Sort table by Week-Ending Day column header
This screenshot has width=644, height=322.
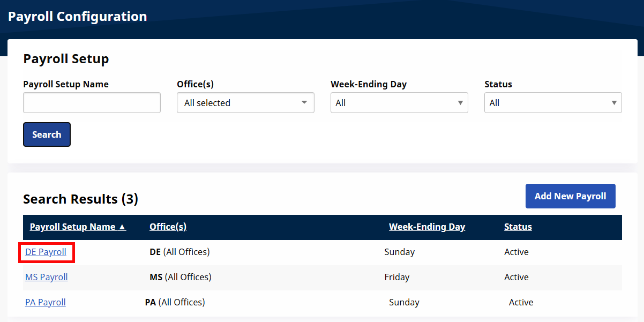pos(427,227)
